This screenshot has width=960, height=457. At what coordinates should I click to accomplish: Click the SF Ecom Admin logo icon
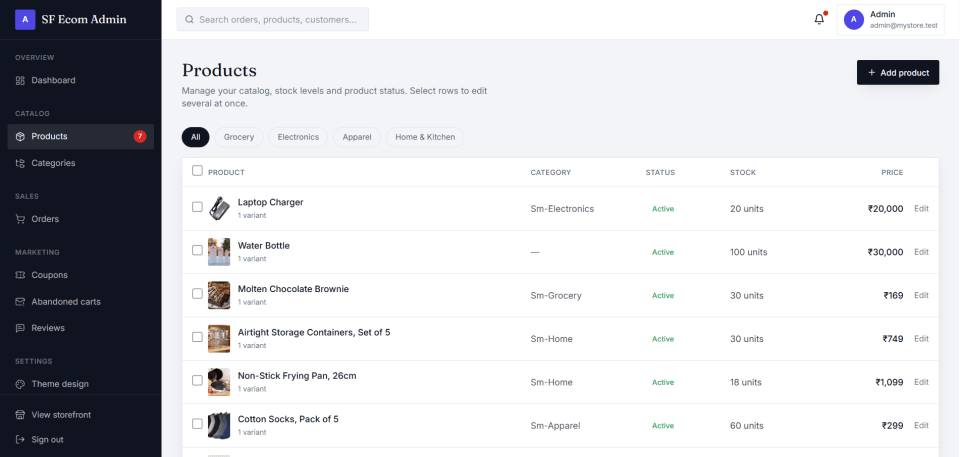24,20
